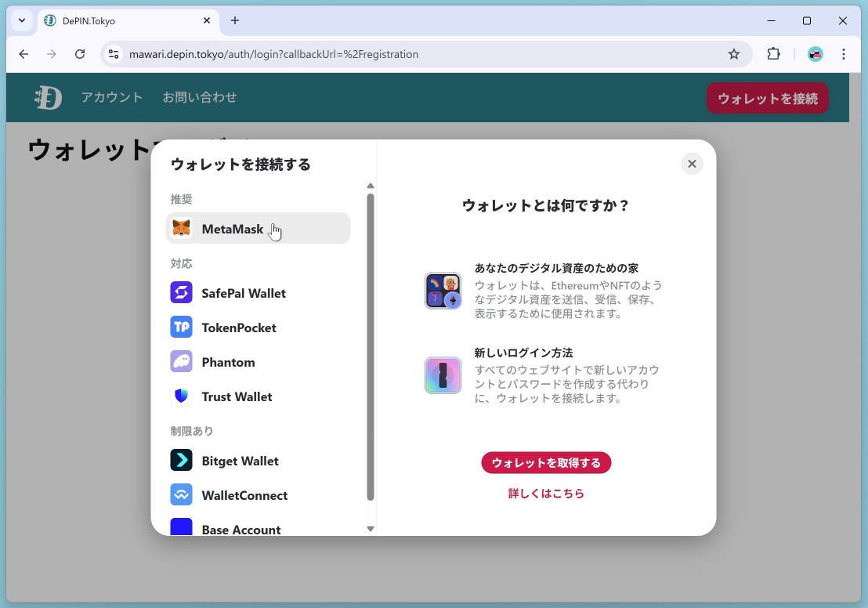Expand the tab search dropdown arrow
Screen dimensions: 868x608
point(22,20)
